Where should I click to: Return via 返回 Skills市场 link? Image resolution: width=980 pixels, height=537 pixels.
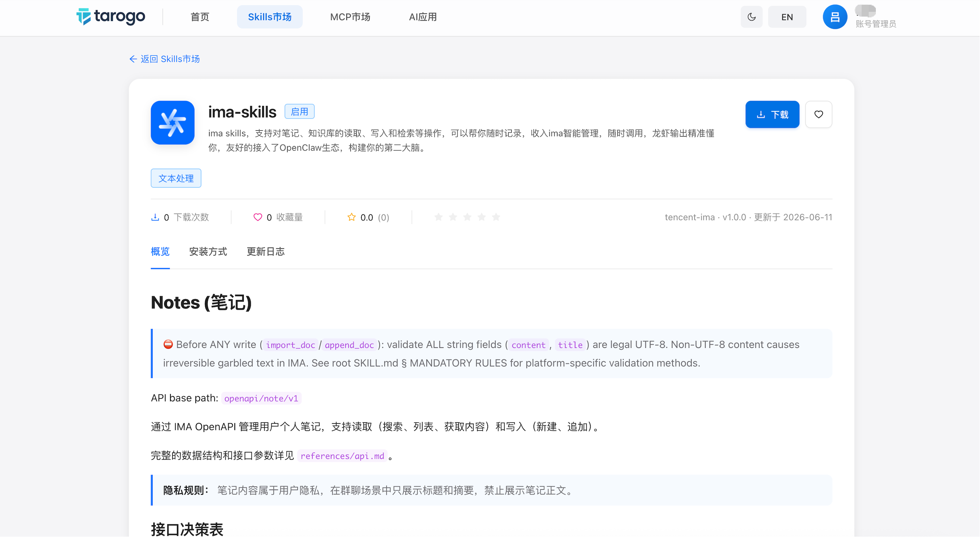[x=165, y=59]
